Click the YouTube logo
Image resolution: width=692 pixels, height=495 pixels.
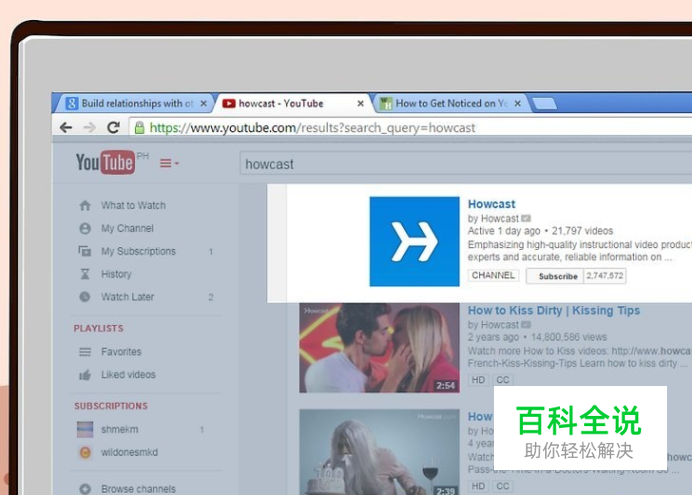pyautogui.click(x=106, y=162)
